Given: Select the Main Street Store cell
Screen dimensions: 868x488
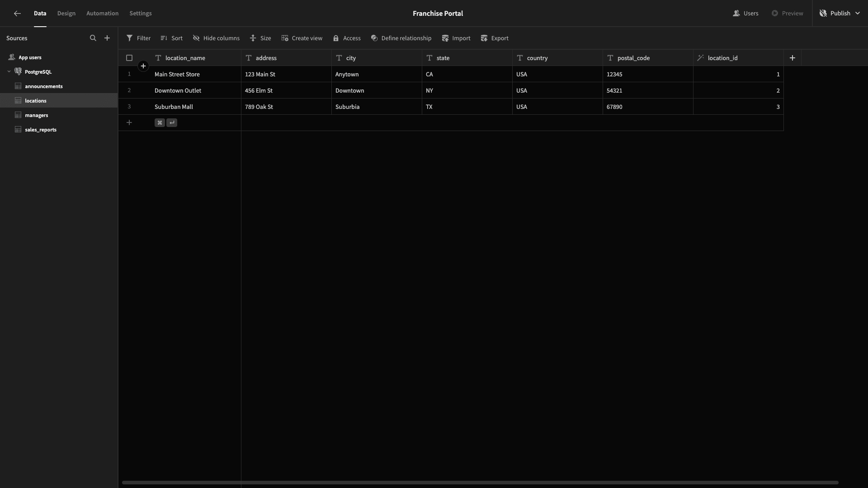Looking at the screenshot, I should (x=196, y=74).
